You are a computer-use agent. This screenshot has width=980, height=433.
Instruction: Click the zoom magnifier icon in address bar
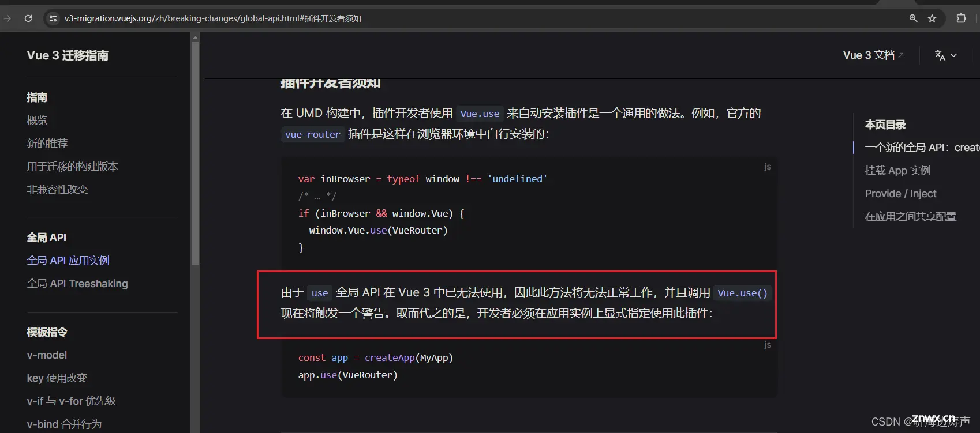click(913, 18)
